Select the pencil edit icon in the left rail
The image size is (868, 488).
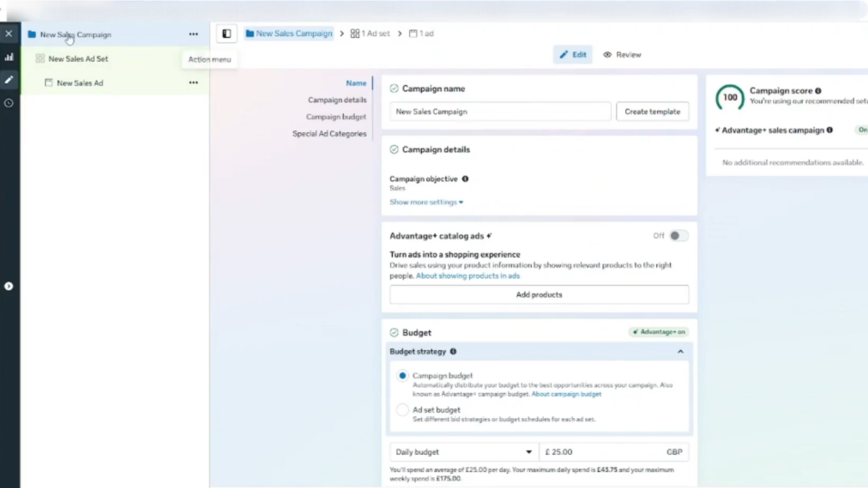pos(9,80)
